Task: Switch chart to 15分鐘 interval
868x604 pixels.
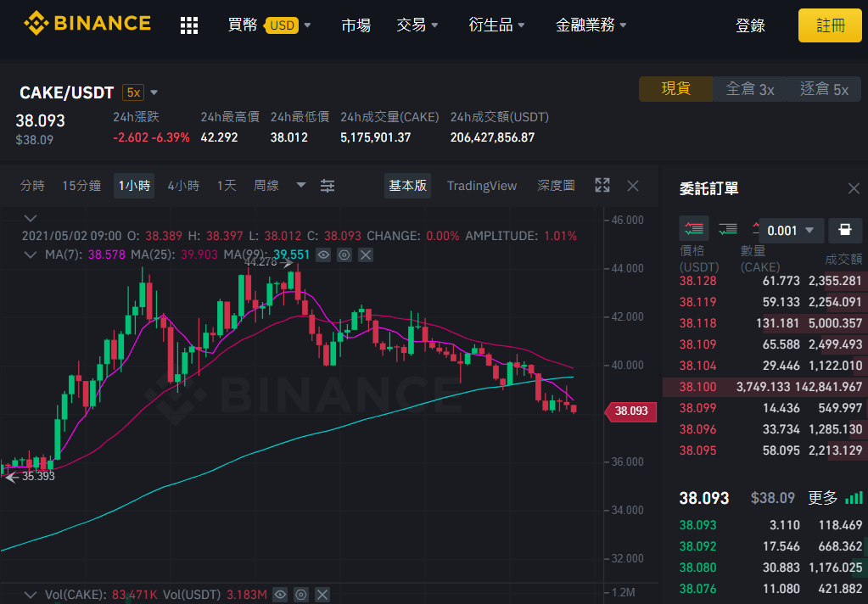Action: (x=81, y=186)
